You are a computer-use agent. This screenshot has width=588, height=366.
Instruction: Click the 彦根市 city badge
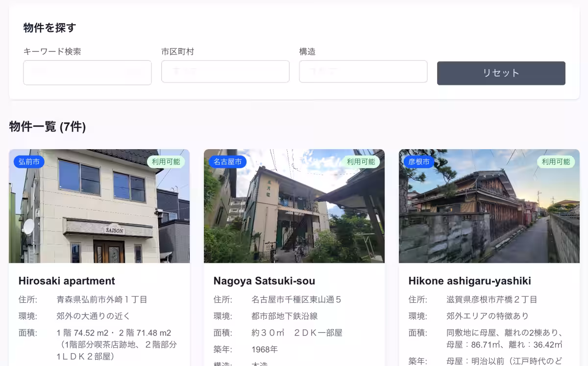(x=419, y=161)
